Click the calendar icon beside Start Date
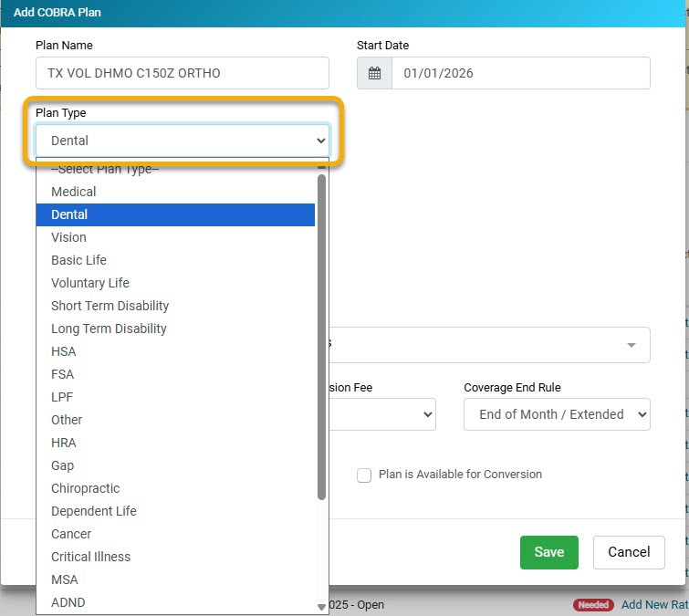The width and height of the screenshot is (689, 616). pyautogui.click(x=374, y=73)
